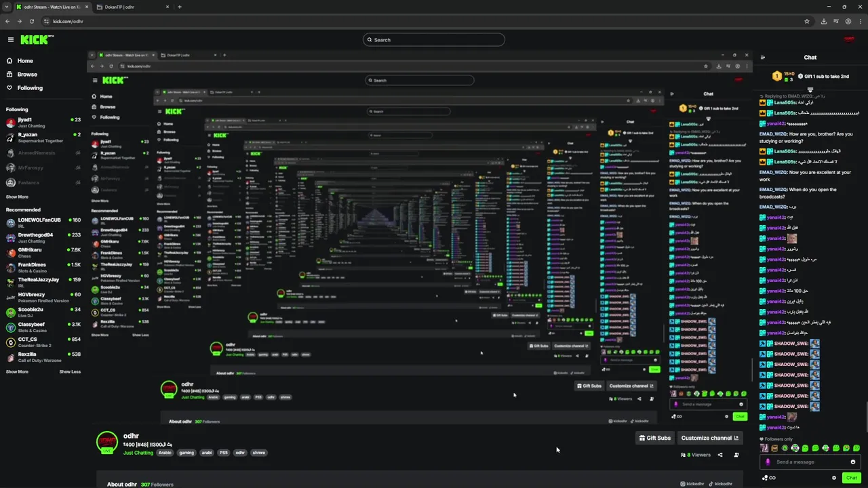Share the stream using the share icon
The width and height of the screenshot is (868, 488).
coord(720,455)
